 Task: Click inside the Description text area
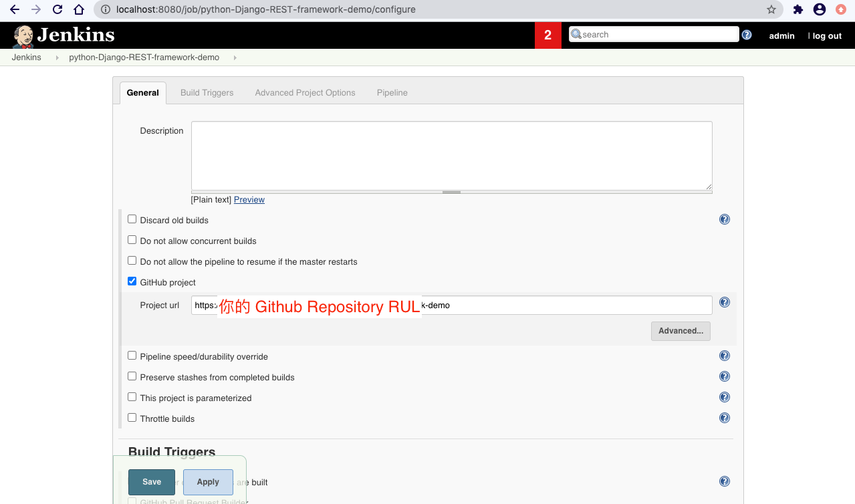[x=451, y=155]
